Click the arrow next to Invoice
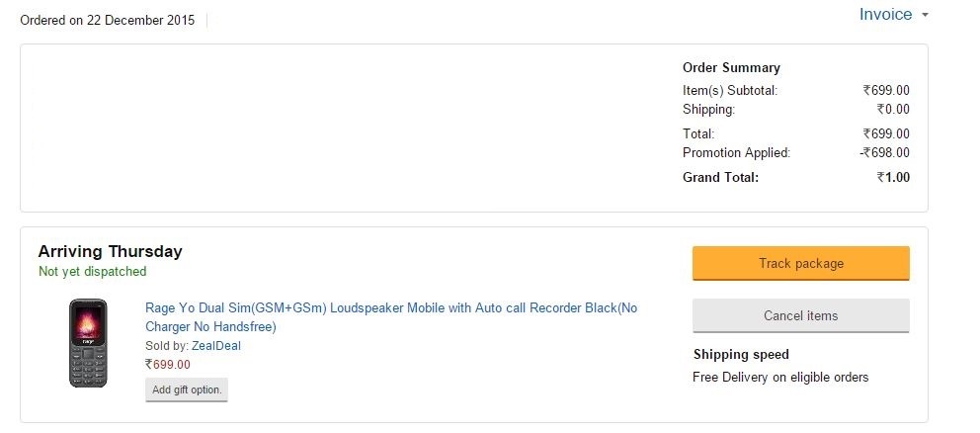Image resolution: width=980 pixels, height=433 pixels. click(x=925, y=15)
